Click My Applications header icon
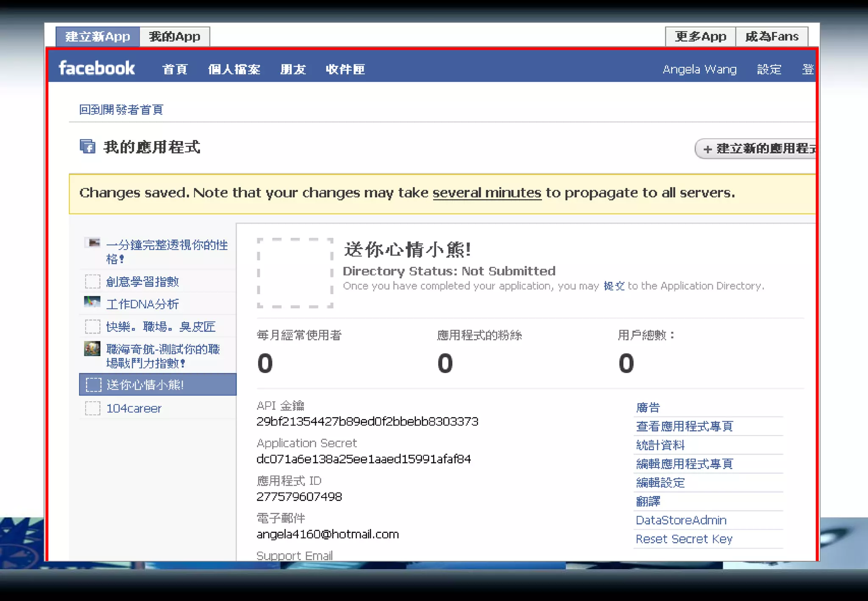 point(87,147)
